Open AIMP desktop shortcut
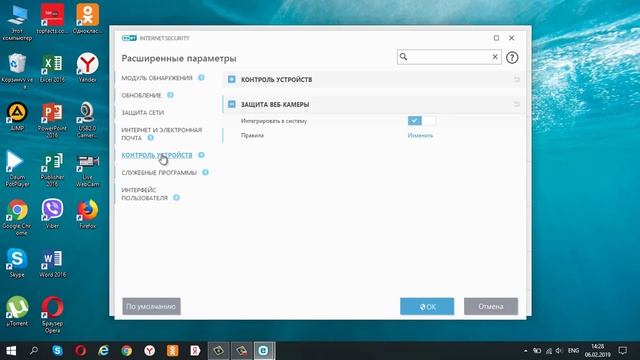Screen dimensions: 640x360 pyautogui.click(x=17, y=117)
